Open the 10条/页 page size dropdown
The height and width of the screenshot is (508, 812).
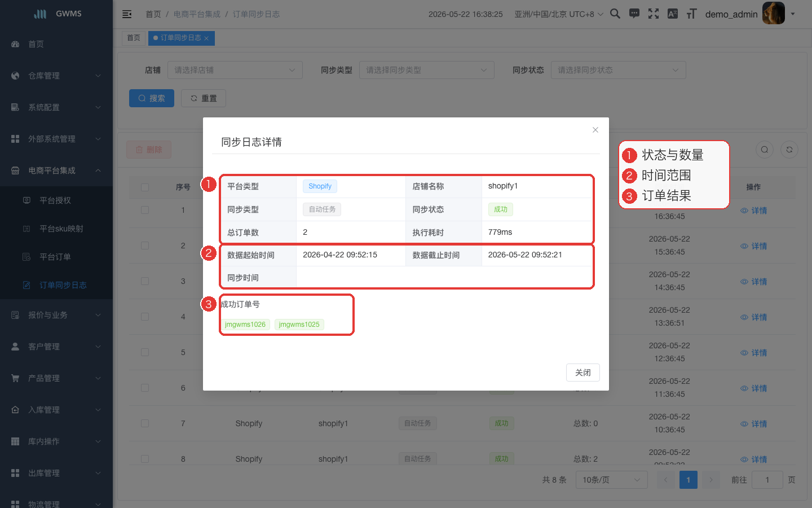(612, 480)
